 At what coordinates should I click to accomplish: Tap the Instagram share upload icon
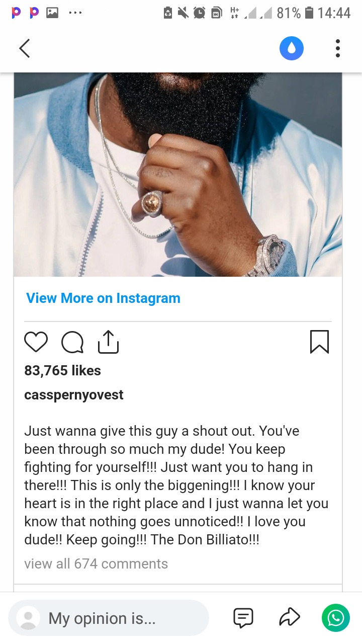tap(108, 342)
